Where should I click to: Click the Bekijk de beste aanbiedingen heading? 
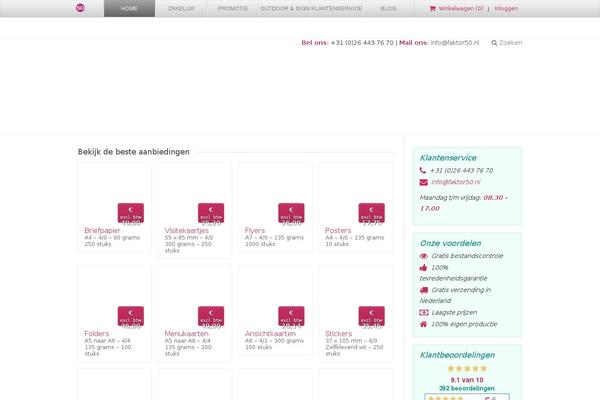tap(134, 152)
